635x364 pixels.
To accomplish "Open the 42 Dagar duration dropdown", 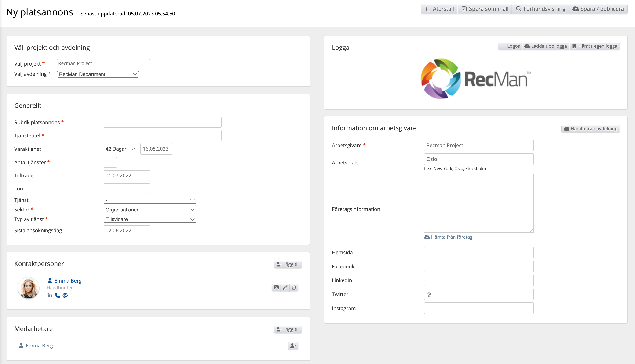I will click(x=120, y=149).
